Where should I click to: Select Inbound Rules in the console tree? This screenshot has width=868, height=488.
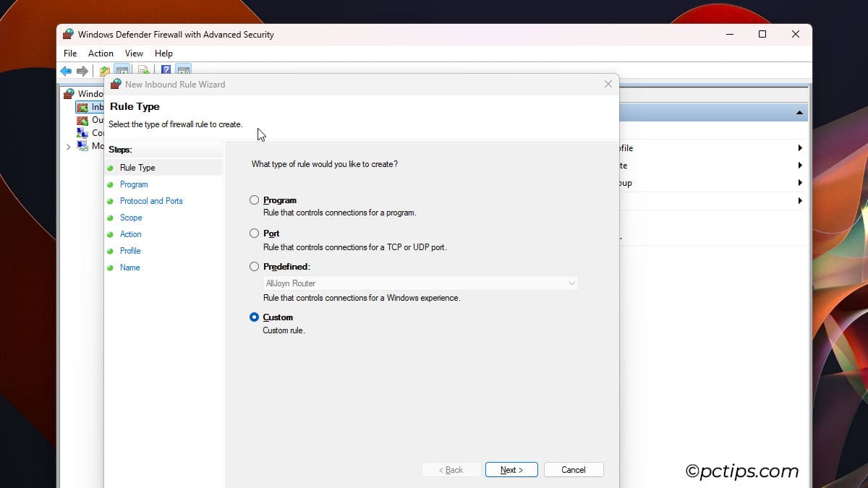(x=96, y=106)
